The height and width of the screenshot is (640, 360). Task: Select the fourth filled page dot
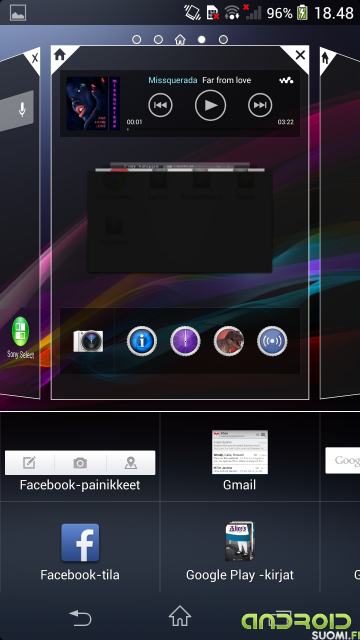tap(202, 40)
